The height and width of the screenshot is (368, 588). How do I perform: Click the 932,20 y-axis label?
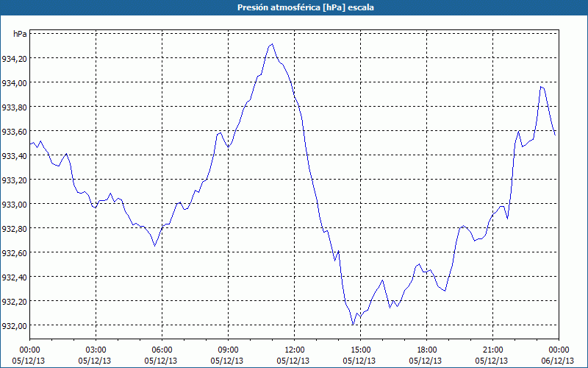click(14, 301)
